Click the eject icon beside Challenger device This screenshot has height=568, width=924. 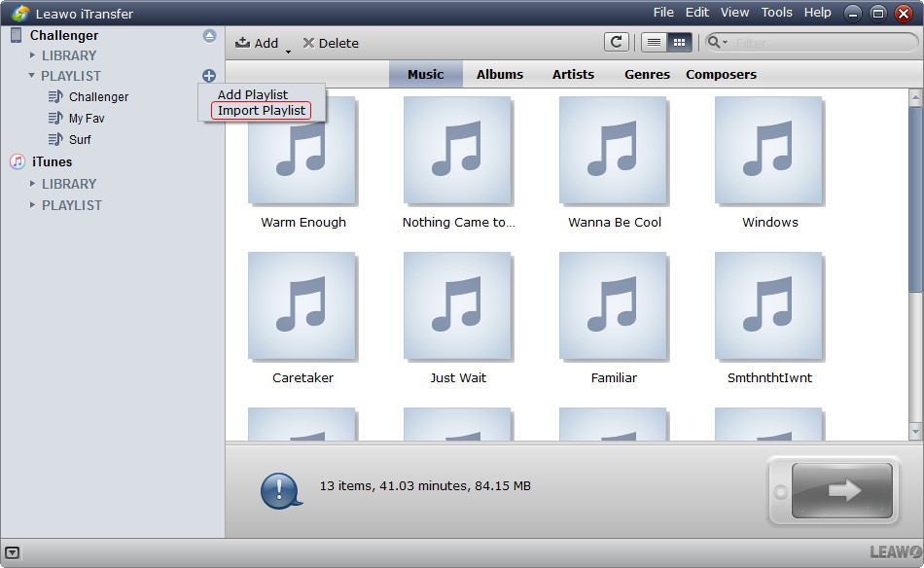coord(209,36)
